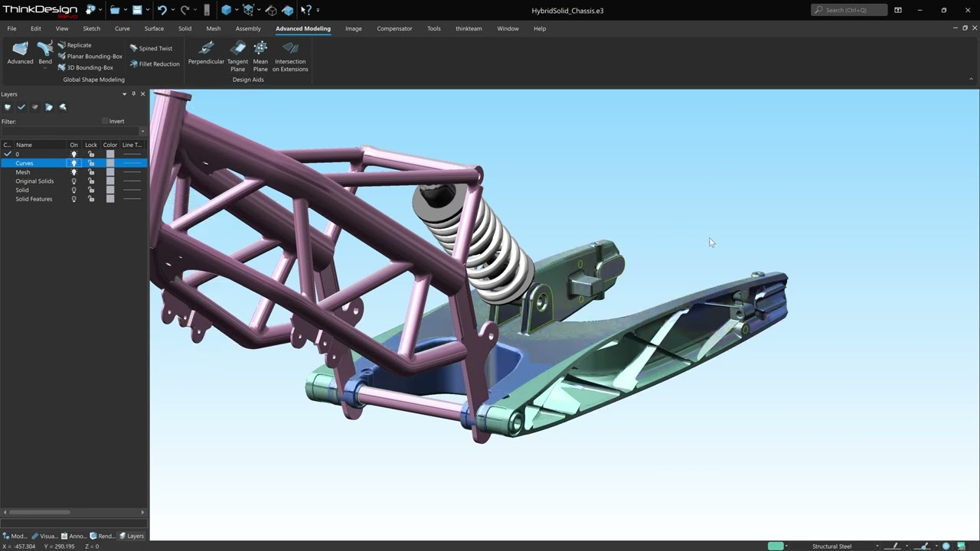The height and width of the screenshot is (551, 980).
Task: Expand the Open file dropdown arrow
Action: coord(126,10)
